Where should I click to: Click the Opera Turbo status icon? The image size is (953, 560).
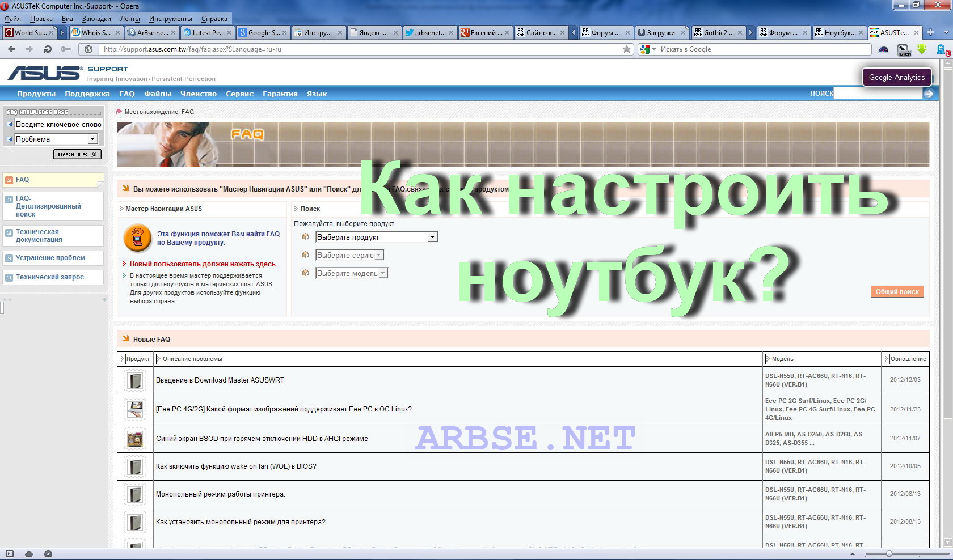pyautogui.click(x=48, y=554)
